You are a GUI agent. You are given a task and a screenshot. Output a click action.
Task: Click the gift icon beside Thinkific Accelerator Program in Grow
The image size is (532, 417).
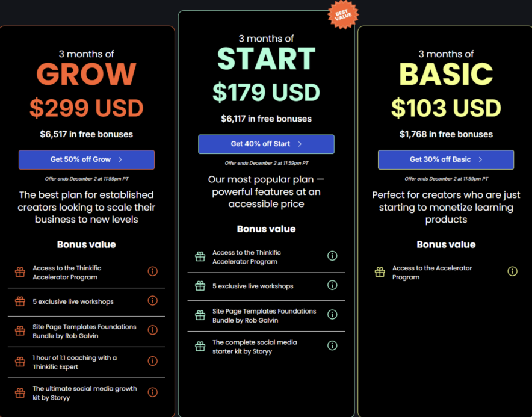click(x=20, y=273)
